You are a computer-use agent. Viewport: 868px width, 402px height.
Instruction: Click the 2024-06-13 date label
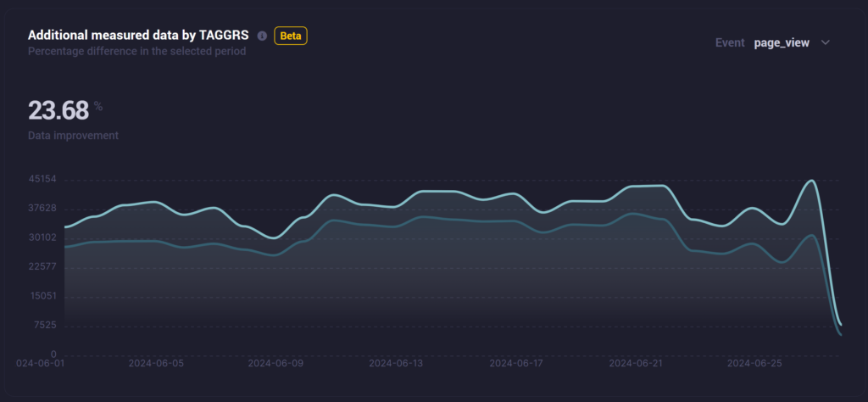click(x=396, y=363)
